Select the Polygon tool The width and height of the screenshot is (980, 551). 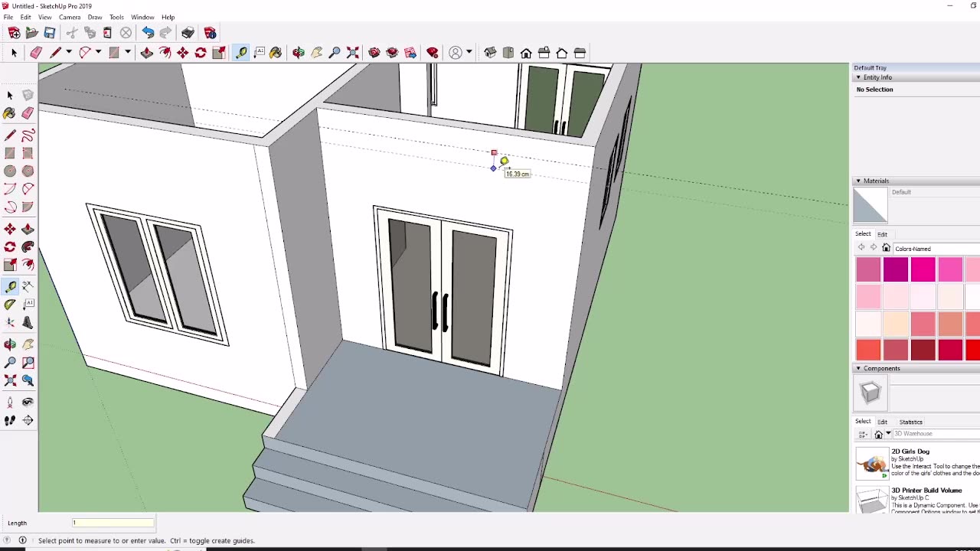pyautogui.click(x=28, y=171)
